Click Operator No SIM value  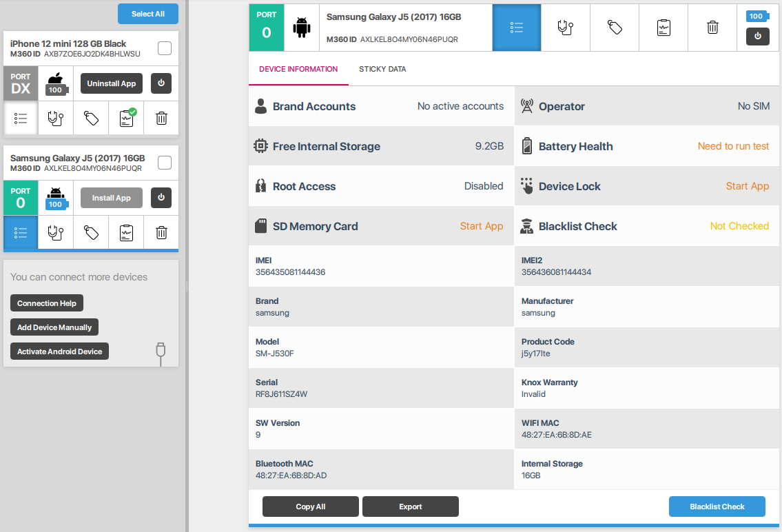tap(754, 106)
